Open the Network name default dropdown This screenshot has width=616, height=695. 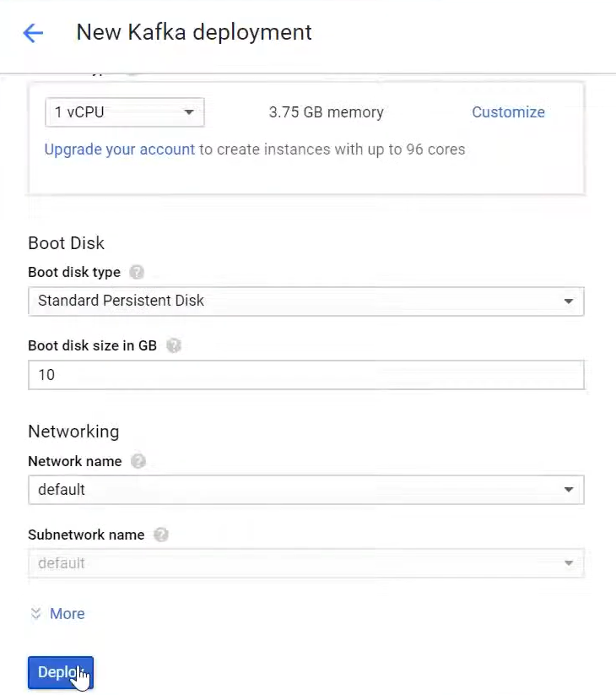pos(306,490)
